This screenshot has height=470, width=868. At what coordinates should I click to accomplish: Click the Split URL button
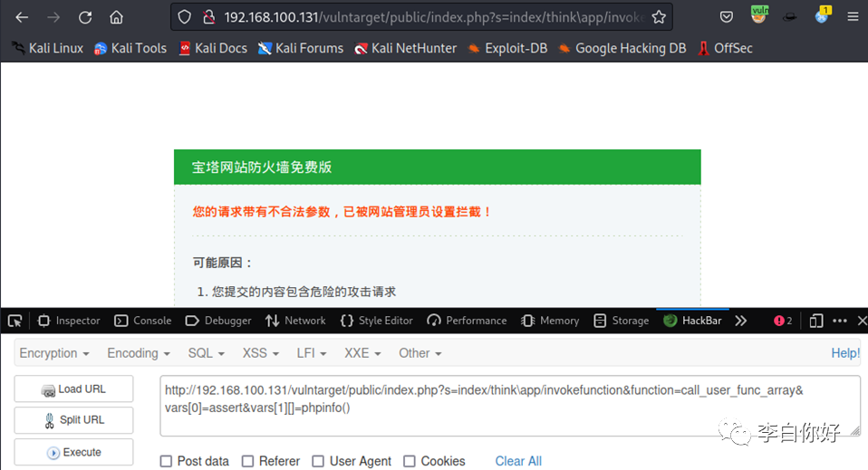point(73,420)
